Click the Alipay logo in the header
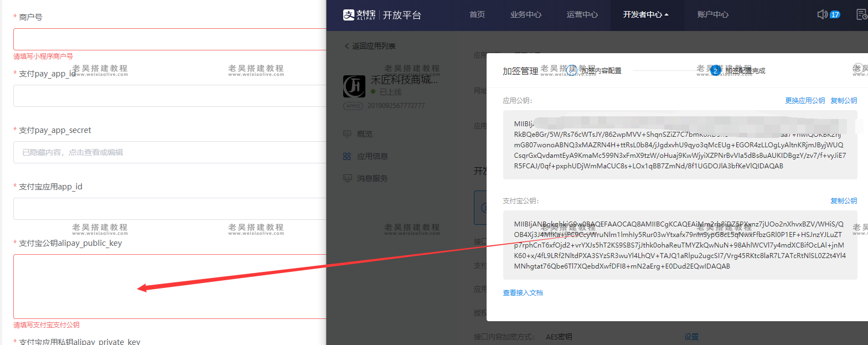 360,15
